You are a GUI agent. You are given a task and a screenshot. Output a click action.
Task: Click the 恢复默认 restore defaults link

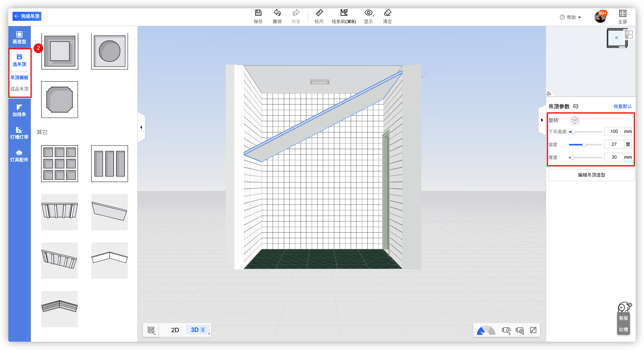(x=623, y=106)
